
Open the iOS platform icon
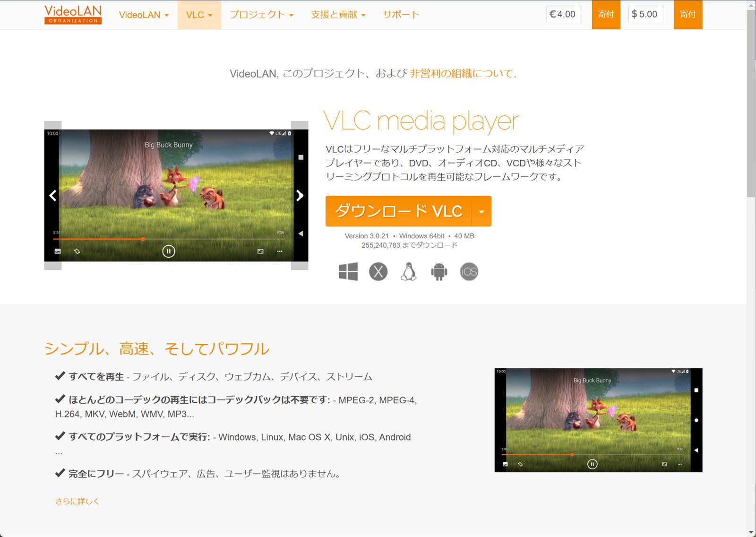(469, 272)
